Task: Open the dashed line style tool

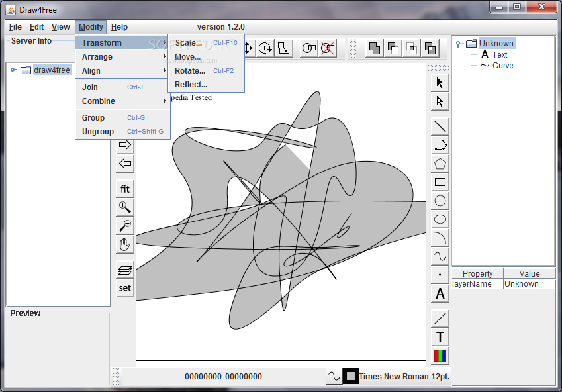Action: [440, 318]
